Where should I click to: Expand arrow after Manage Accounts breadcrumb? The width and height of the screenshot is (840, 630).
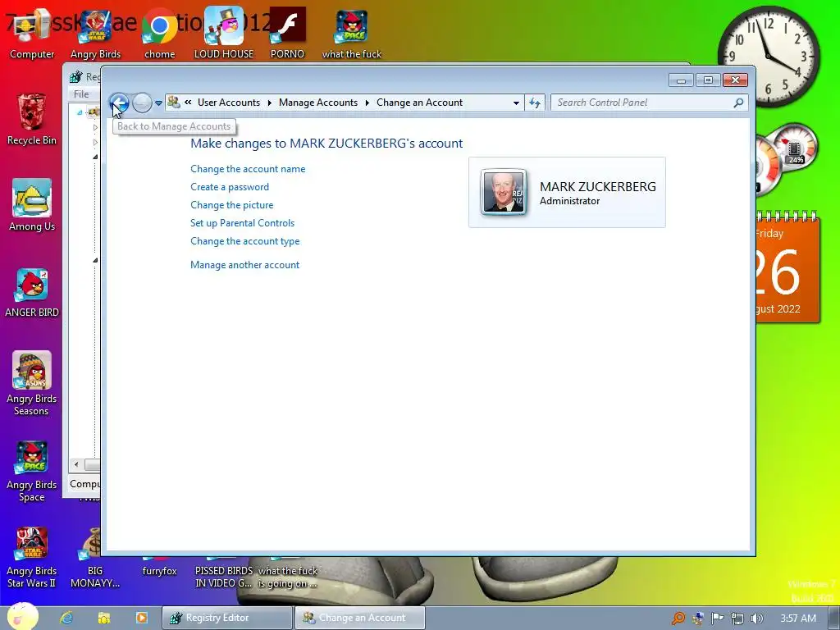tap(367, 103)
